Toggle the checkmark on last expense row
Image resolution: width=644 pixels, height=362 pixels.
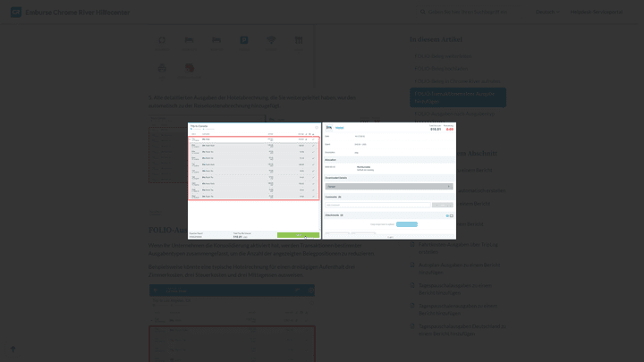312,196
